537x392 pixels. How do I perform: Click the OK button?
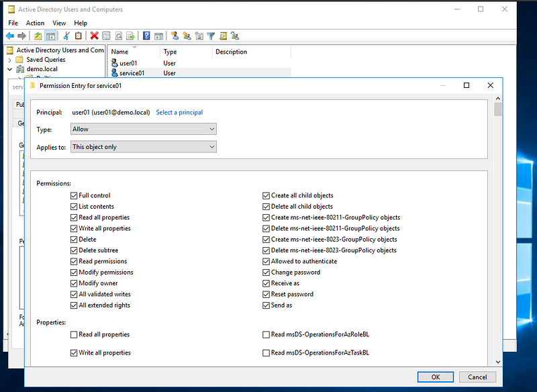click(x=436, y=377)
